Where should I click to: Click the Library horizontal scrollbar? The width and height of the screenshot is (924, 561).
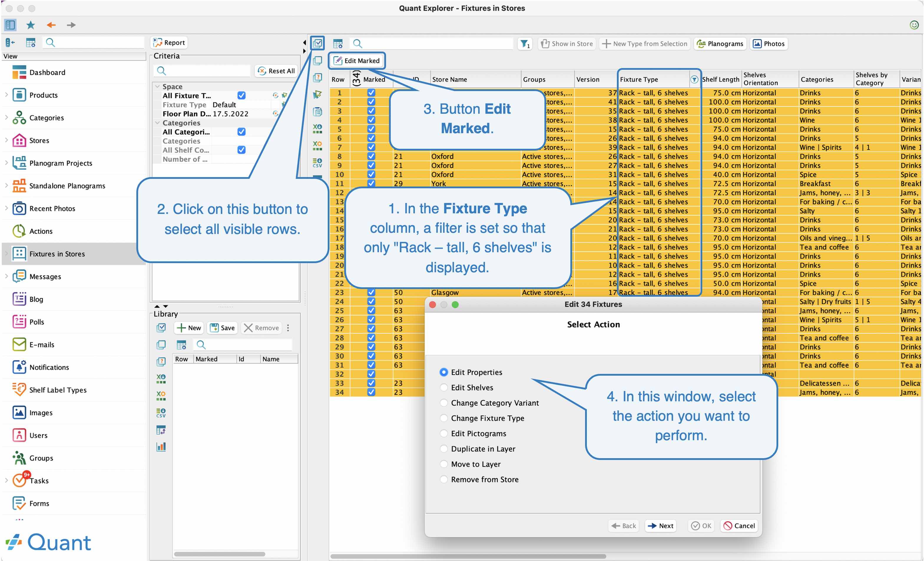219,554
